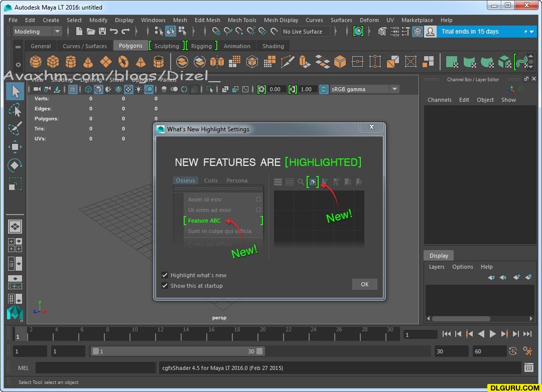Select the polygon sphere shelf icon
Viewport: 542px width, 392px height.
[x=35, y=62]
